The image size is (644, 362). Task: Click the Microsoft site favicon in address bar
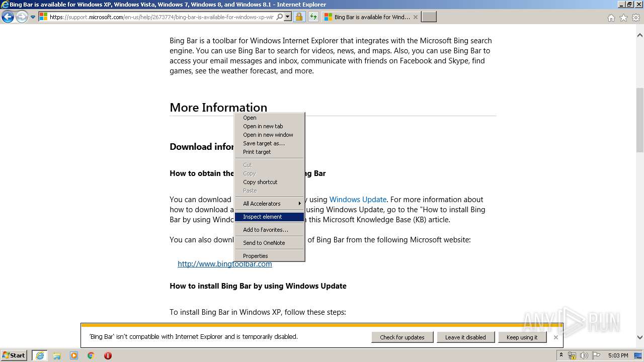[43, 17]
